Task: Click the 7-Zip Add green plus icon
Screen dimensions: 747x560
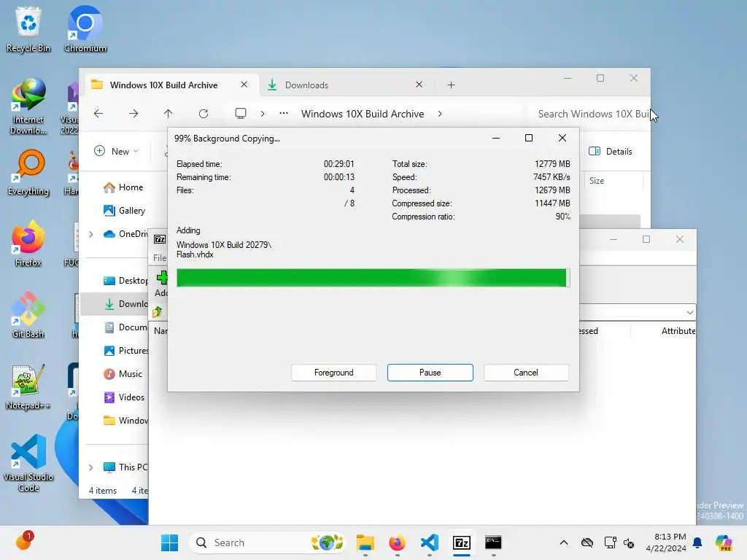Action: click(162, 278)
